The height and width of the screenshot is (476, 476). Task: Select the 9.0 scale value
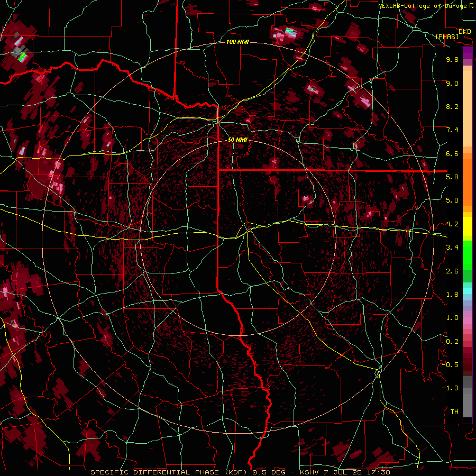pyautogui.click(x=452, y=83)
